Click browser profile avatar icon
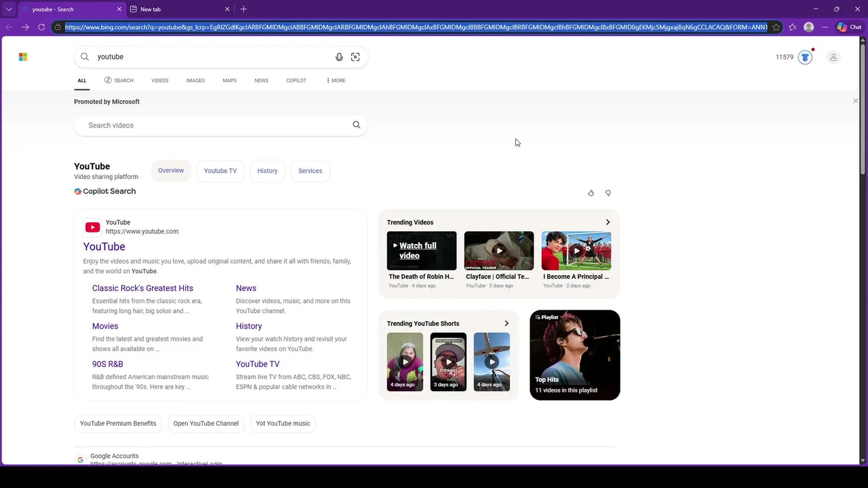 point(808,27)
